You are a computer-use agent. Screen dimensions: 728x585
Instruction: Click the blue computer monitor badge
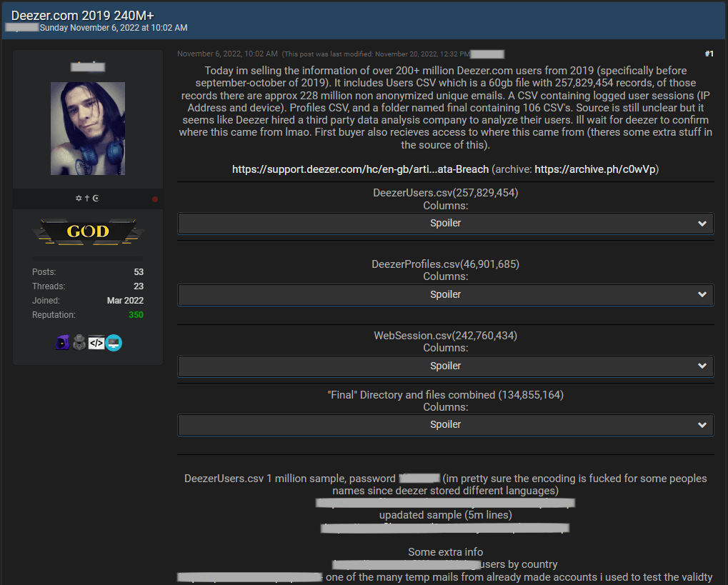(114, 343)
